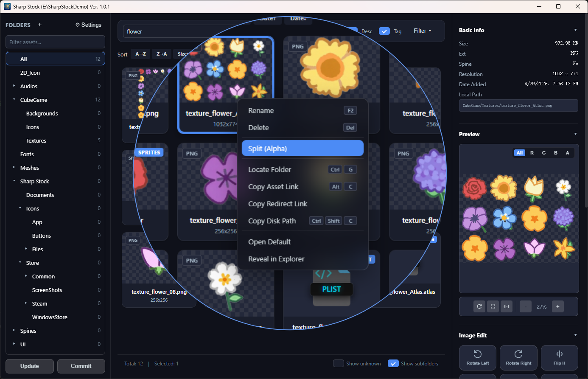588x379 pixels.
Task: Collapse the Basic Info section
Action: click(x=575, y=30)
